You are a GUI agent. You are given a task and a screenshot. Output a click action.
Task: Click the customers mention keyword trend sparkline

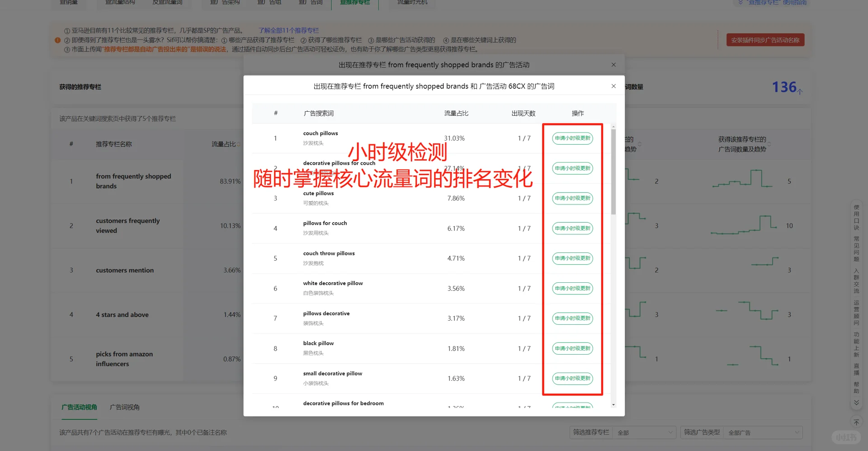(x=765, y=262)
